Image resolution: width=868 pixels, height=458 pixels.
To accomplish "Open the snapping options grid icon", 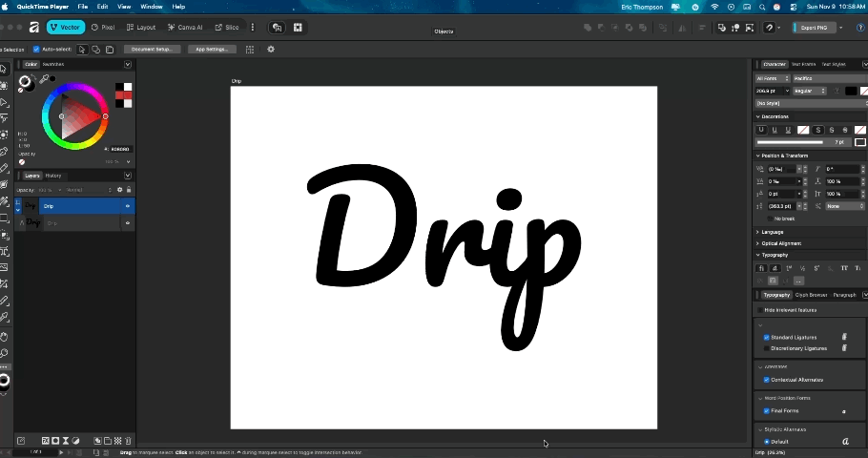I will (x=250, y=50).
